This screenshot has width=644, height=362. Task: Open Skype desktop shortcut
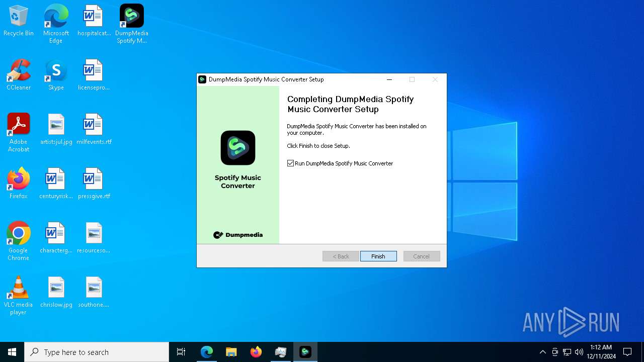(x=56, y=75)
